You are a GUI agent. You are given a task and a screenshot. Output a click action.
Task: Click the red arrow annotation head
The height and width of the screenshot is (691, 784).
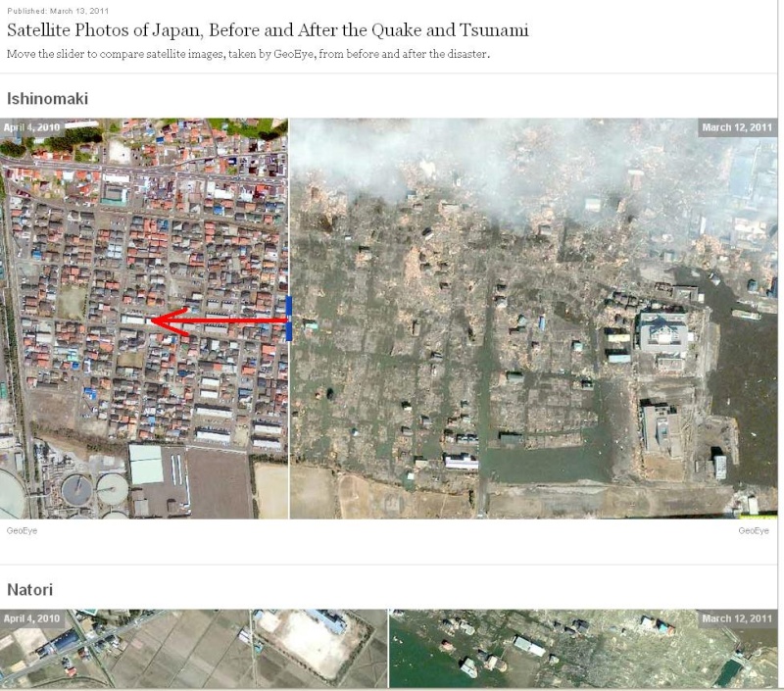tap(168, 321)
